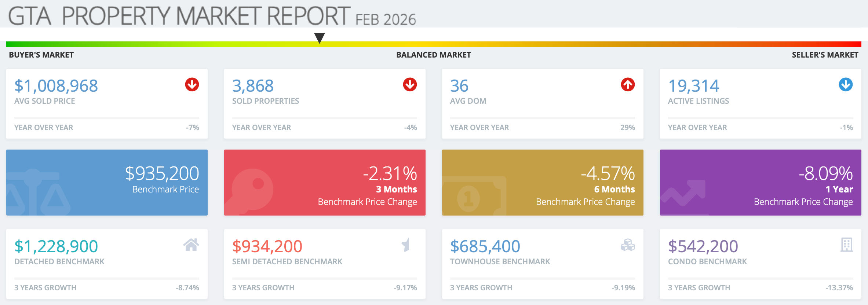868x305 pixels.
Task: Click the semi-detached icon next to $934,200
Action: pos(406,245)
